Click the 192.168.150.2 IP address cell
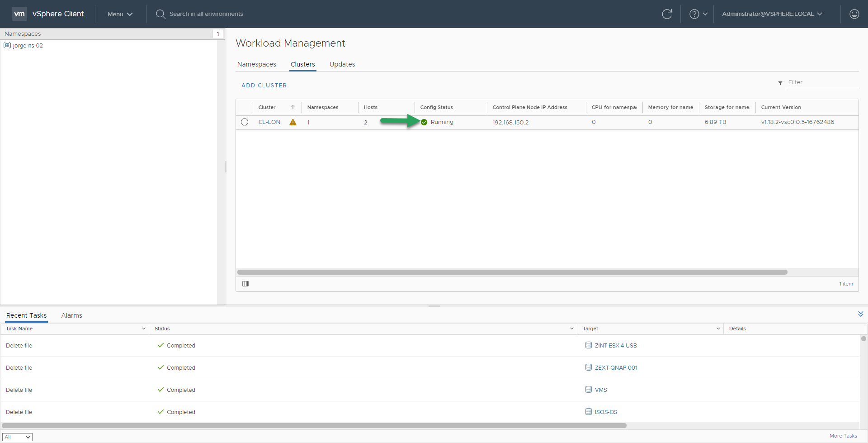 click(511, 122)
